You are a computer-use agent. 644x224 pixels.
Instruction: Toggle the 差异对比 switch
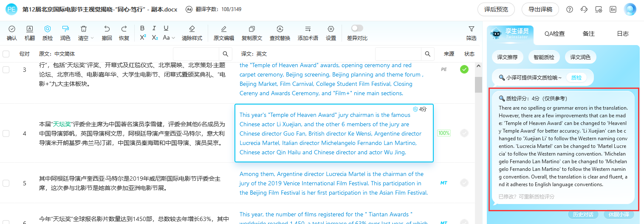coord(357,28)
